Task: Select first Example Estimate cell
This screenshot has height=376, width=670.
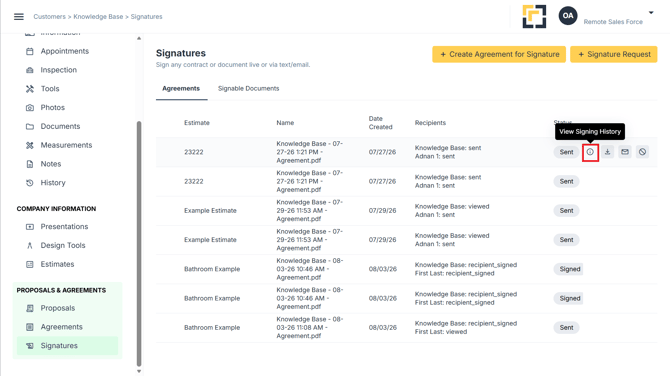Action: (210, 211)
